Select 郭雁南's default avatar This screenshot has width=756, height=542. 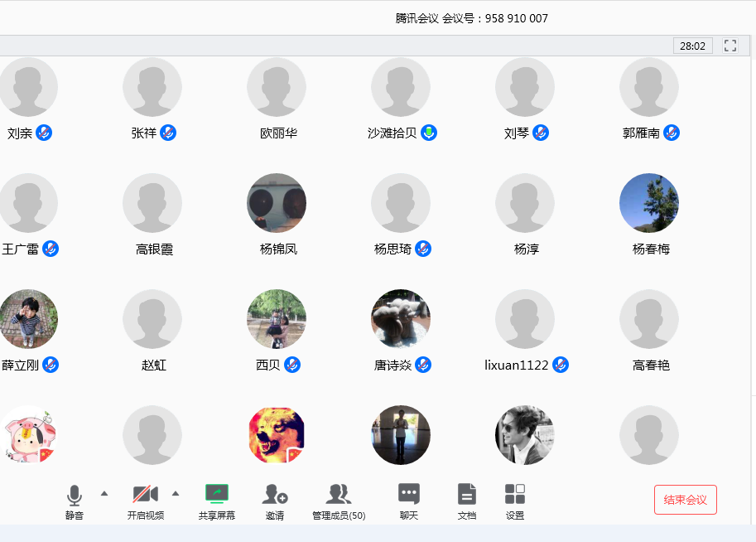pyautogui.click(x=649, y=87)
